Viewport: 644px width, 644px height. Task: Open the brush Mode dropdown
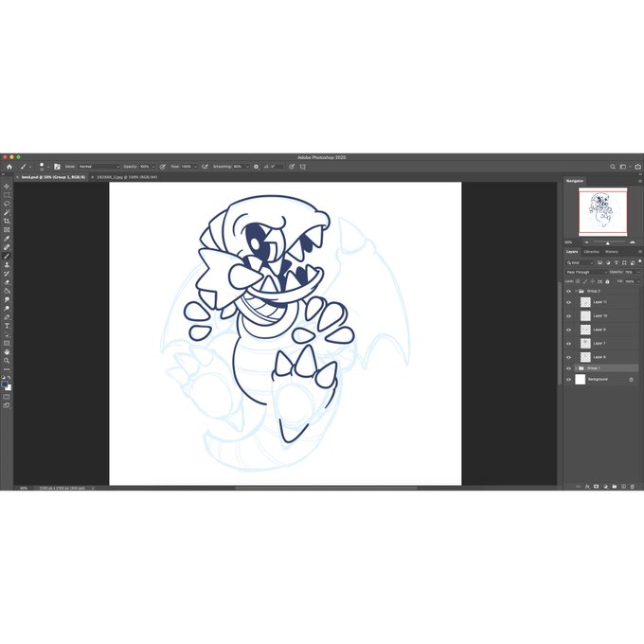pyautogui.click(x=98, y=167)
